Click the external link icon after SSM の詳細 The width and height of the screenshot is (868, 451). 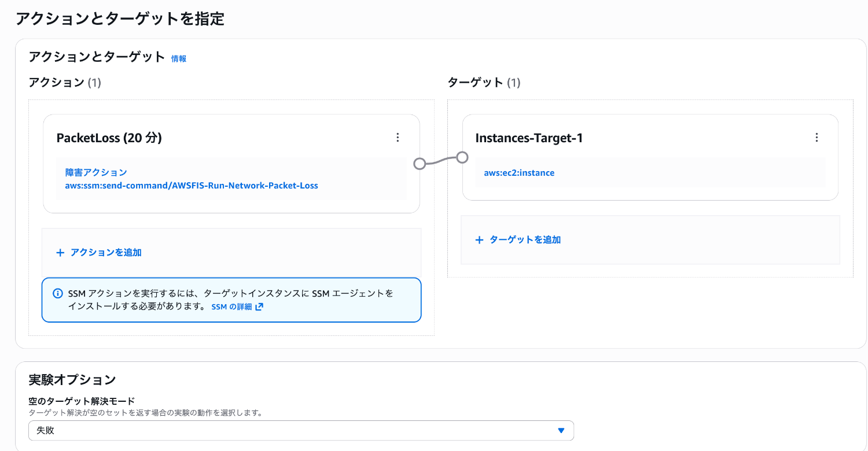pyautogui.click(x=259, y=307)
